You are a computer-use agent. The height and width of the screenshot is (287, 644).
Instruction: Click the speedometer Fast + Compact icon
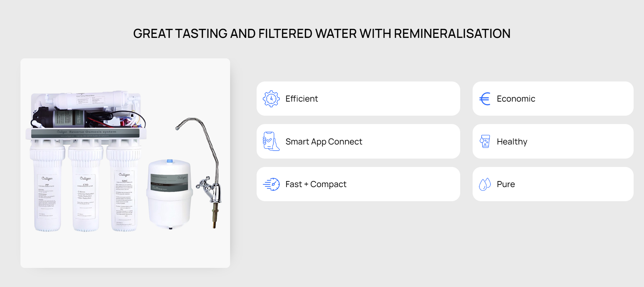271,184
